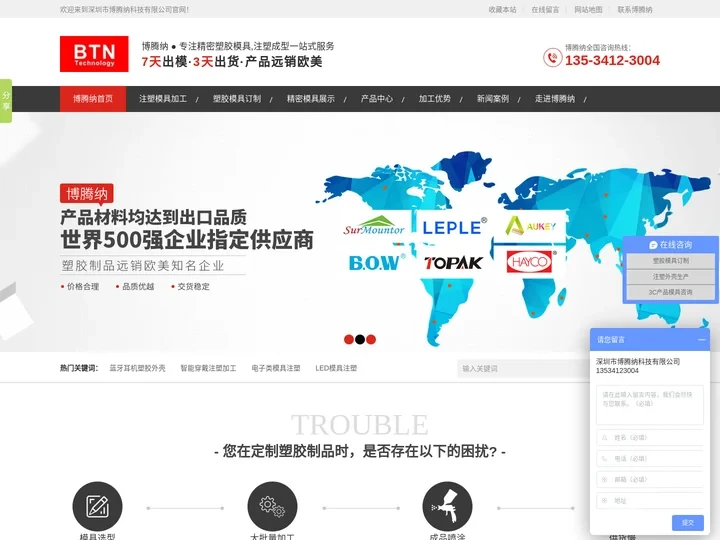This screenshot has width=720, height=540.
Task: Click the chat bubble icon beside 在线咨询
Action: pos(653,245)
